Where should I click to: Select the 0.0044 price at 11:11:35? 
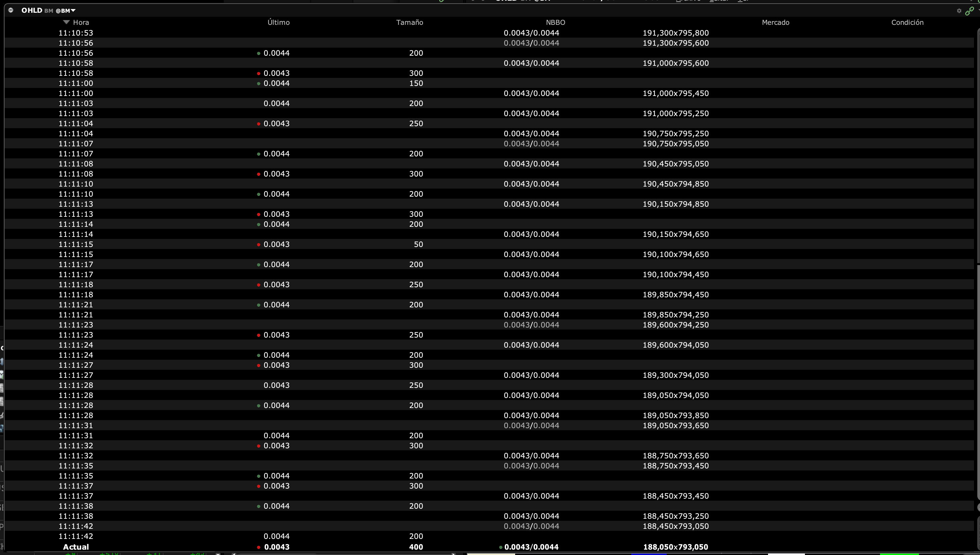click(x=276, y=476)
